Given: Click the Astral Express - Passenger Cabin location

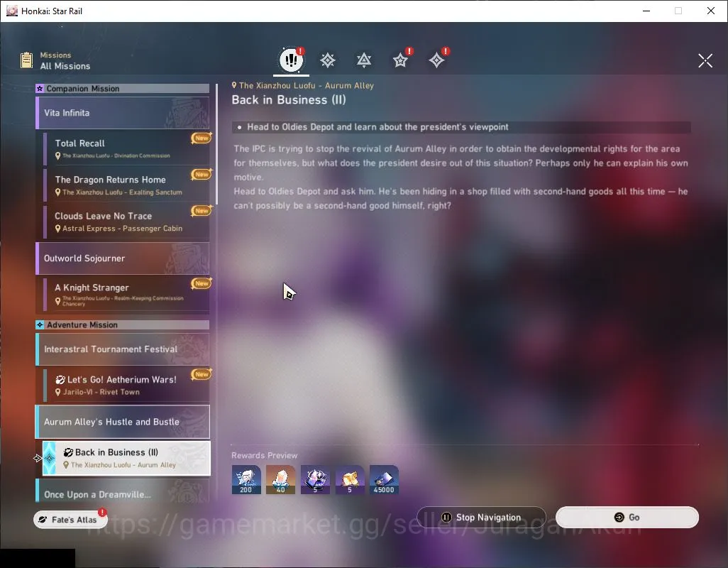Looking at the screenshot, I should (123, 229).
